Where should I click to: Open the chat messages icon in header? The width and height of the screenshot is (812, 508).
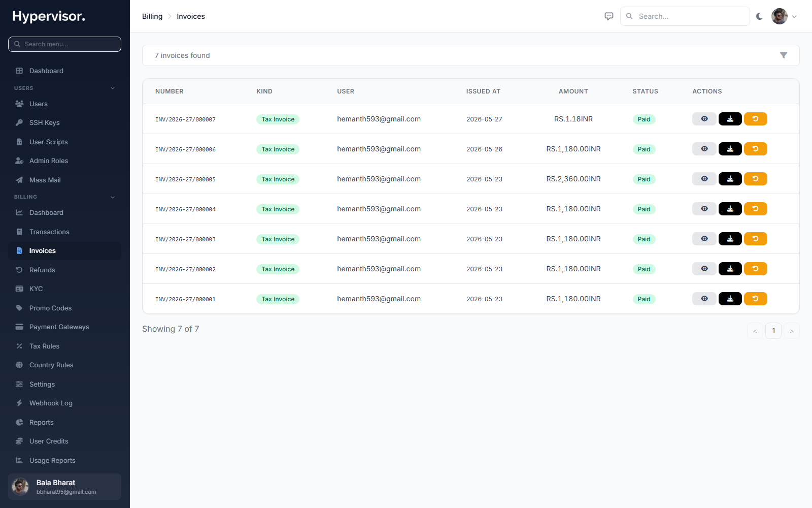(x=609, y=16)
